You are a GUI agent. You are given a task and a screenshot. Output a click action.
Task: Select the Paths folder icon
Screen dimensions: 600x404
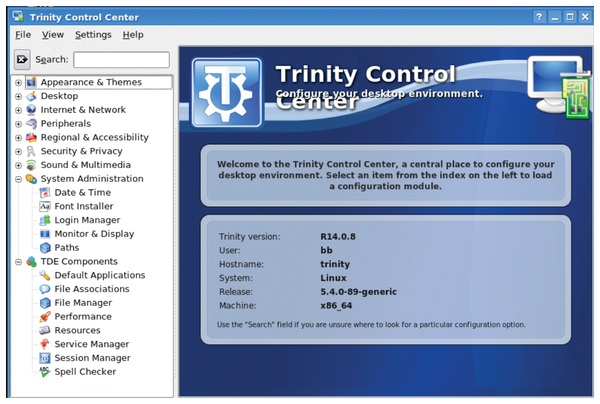45,248
